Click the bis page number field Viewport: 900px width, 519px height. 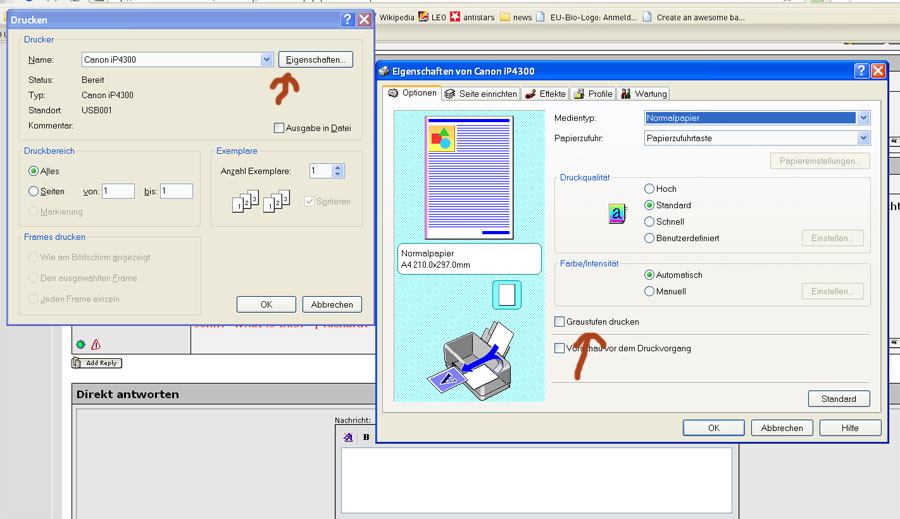click(176, 191)
